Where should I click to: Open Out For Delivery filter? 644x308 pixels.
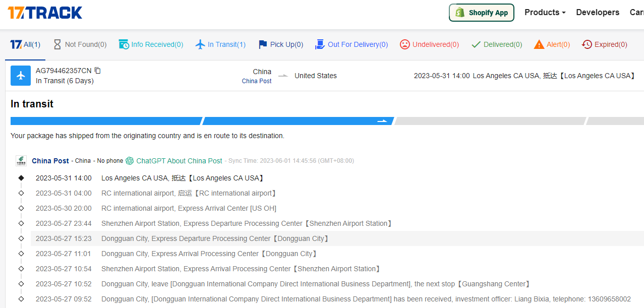coord(352,44)
